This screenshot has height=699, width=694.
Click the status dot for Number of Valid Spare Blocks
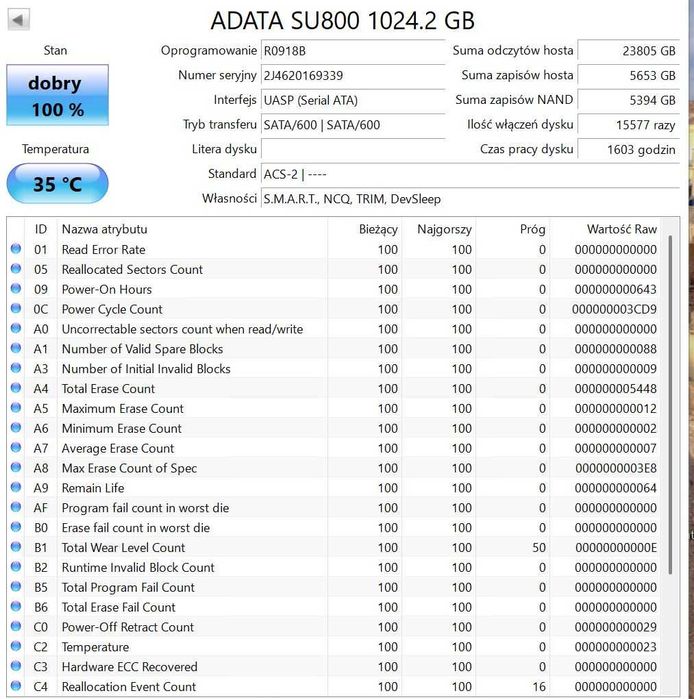16,348
